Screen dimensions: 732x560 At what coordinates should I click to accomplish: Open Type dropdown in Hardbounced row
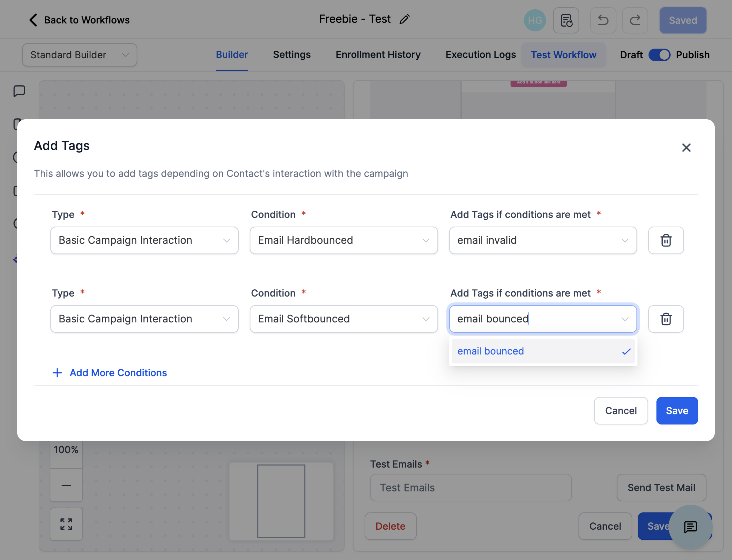coord(145,240)
